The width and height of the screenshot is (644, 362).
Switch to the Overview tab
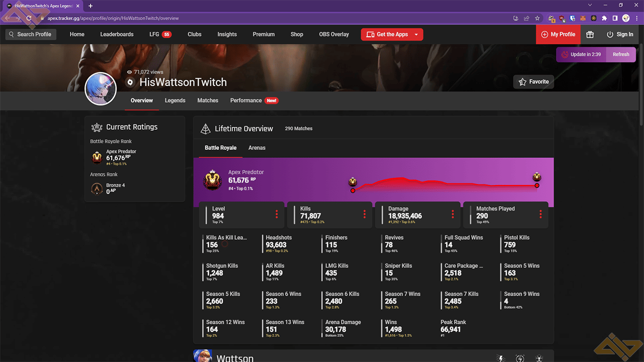click(x=142, y=101)
